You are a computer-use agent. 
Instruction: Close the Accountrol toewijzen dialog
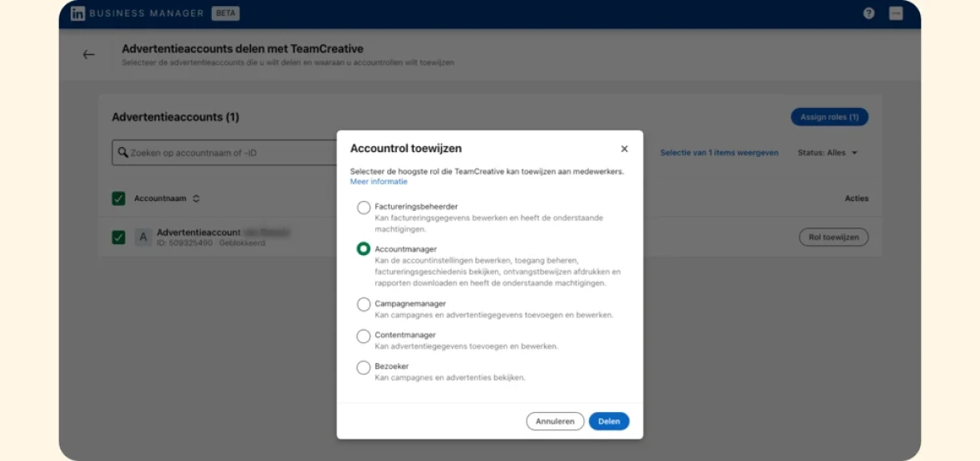pyautogui.click(x=624, y=149)
